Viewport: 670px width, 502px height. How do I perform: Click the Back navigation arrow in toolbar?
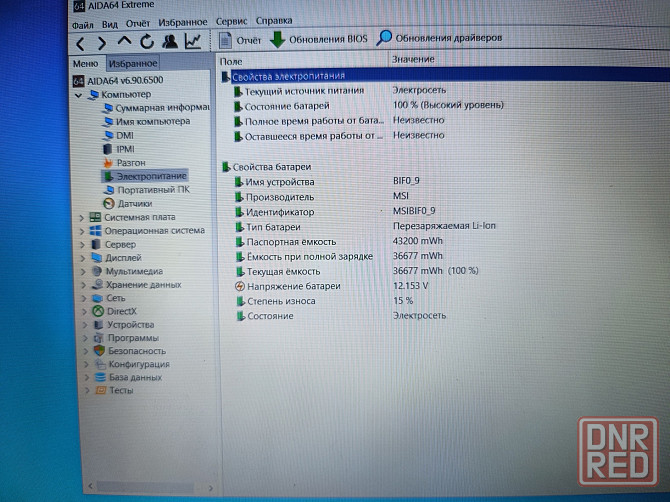tap(80, 42)
